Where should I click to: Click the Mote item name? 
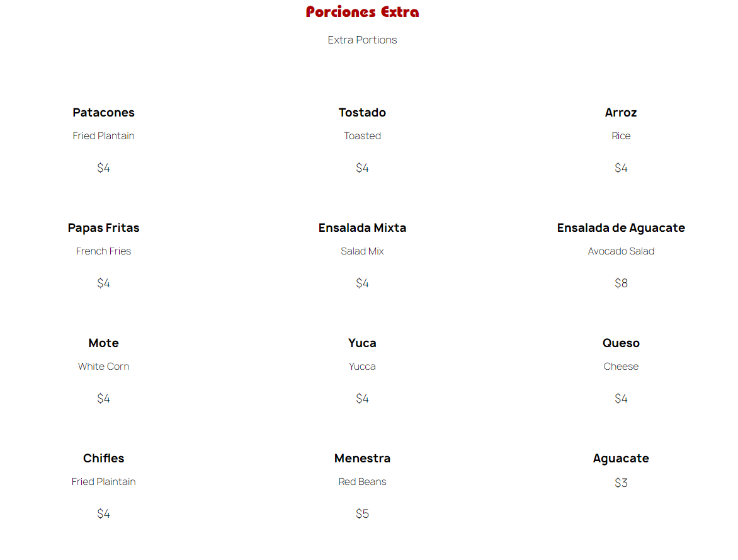coord(103,343)
